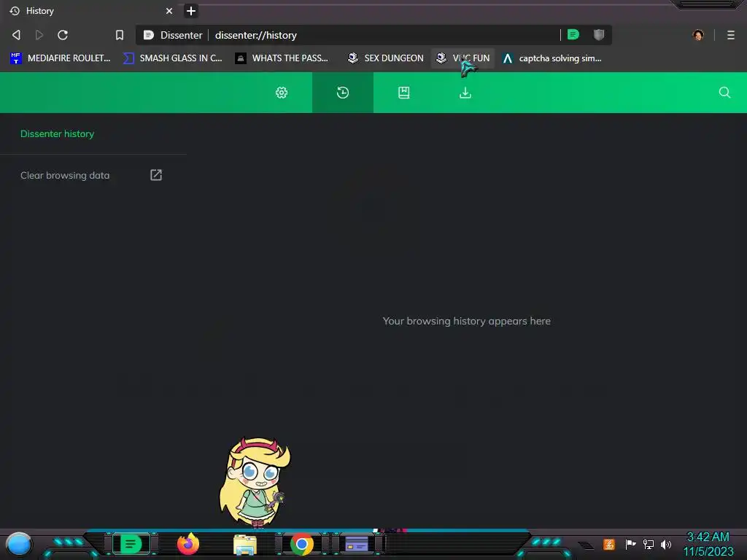The image size is (747, 560).
Task: Open MEDIAFIRE ROULET... bookmark
Action: 60,58
